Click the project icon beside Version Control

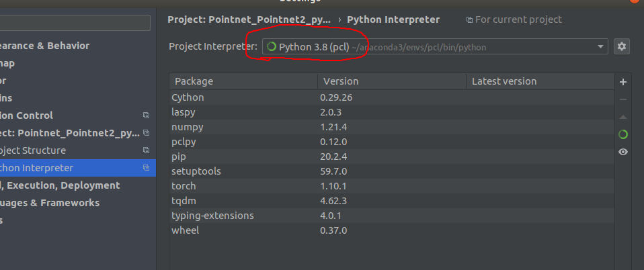click(147, 116)
